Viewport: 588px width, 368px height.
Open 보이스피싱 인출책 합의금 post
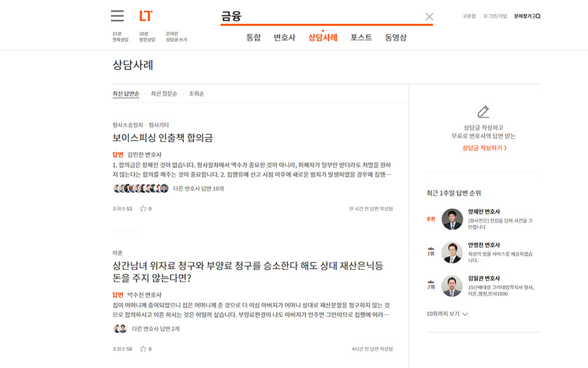[x=163, y=138]
